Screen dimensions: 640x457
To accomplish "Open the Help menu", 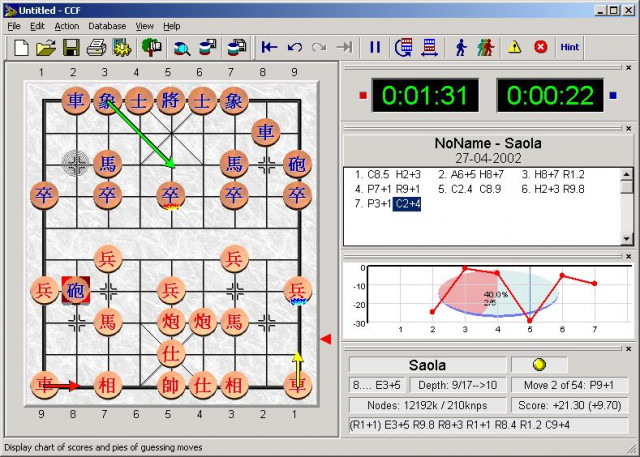I will 171,26.
